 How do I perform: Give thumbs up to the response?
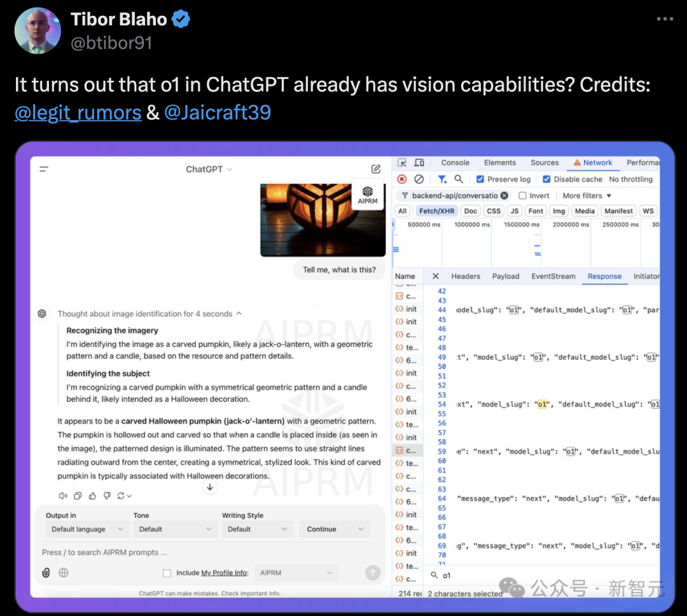pyautogui.click(x=92, y=496)
